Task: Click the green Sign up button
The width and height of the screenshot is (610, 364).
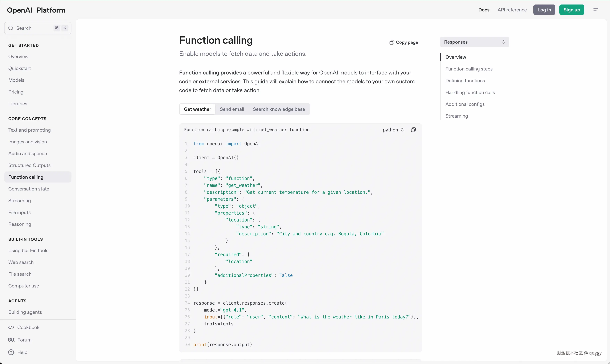Action: pos(572,10)
